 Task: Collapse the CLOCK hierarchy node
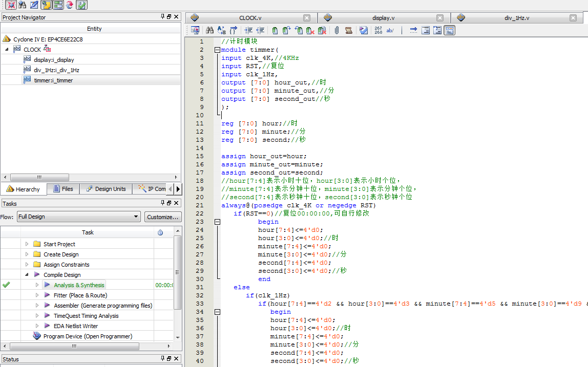tap(7, 50)
